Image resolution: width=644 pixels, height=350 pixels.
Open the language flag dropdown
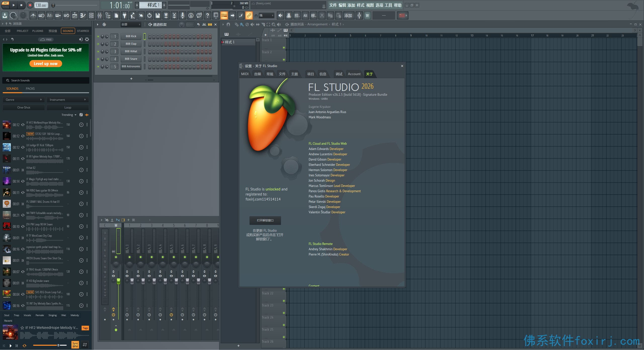(403, 16)
